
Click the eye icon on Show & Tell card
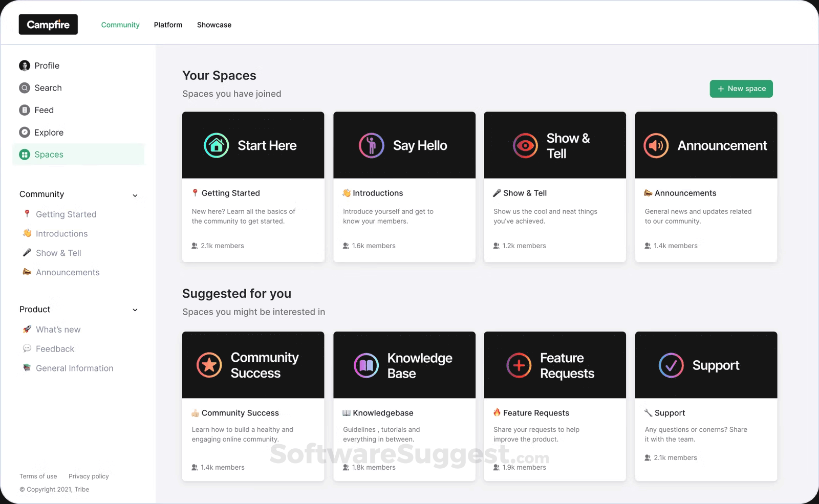525,146
